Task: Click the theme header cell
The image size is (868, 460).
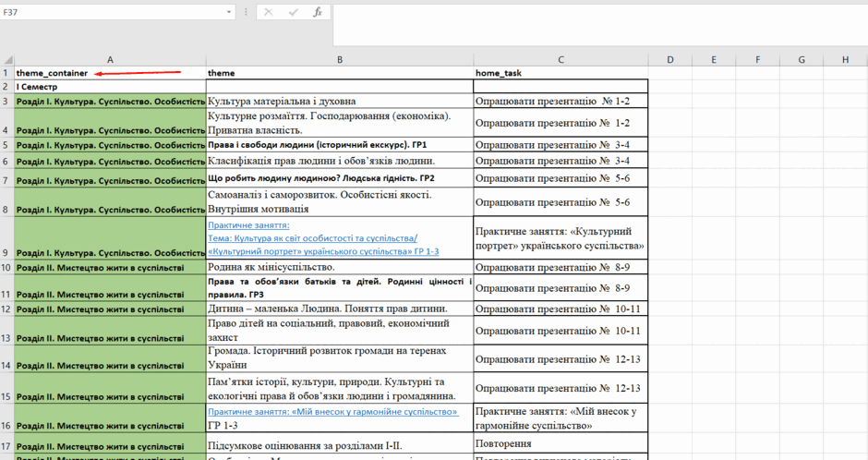Action: (x=339, y=73)
